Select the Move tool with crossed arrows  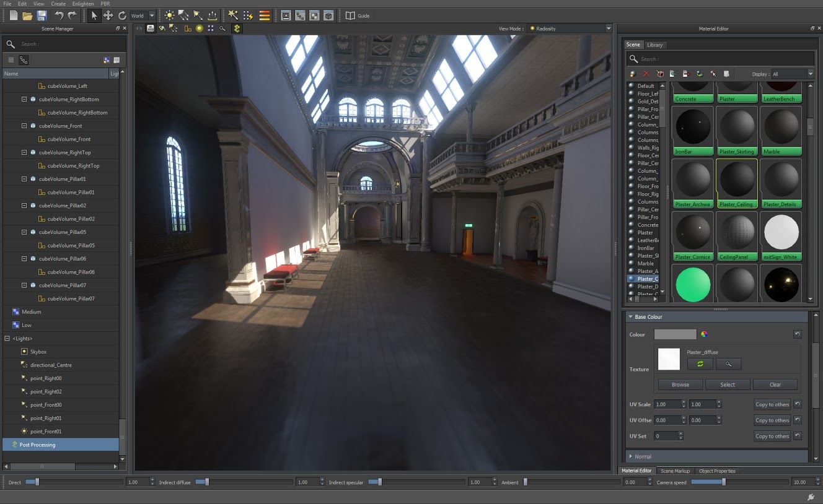click(x=108, y=15)
